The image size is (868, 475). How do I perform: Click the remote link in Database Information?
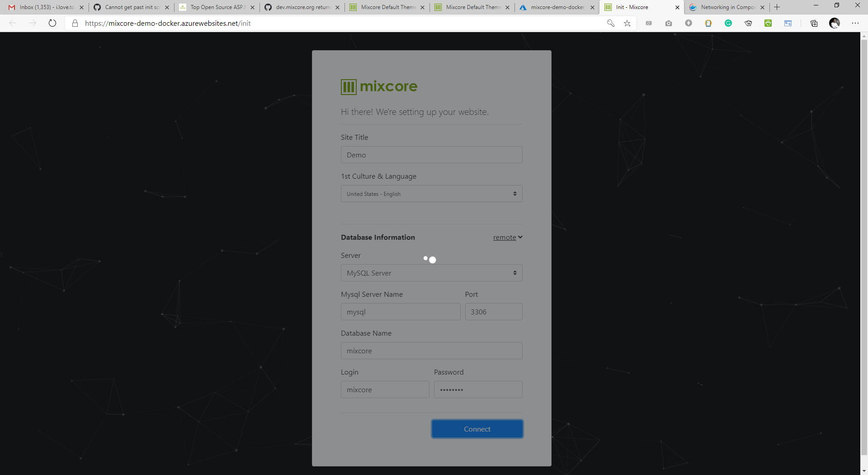(505, 237)
